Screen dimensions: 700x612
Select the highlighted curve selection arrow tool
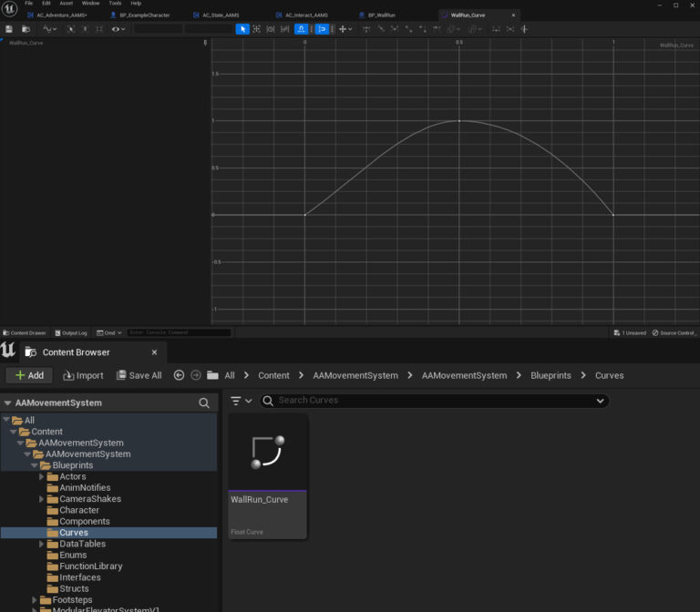point(242,29)
